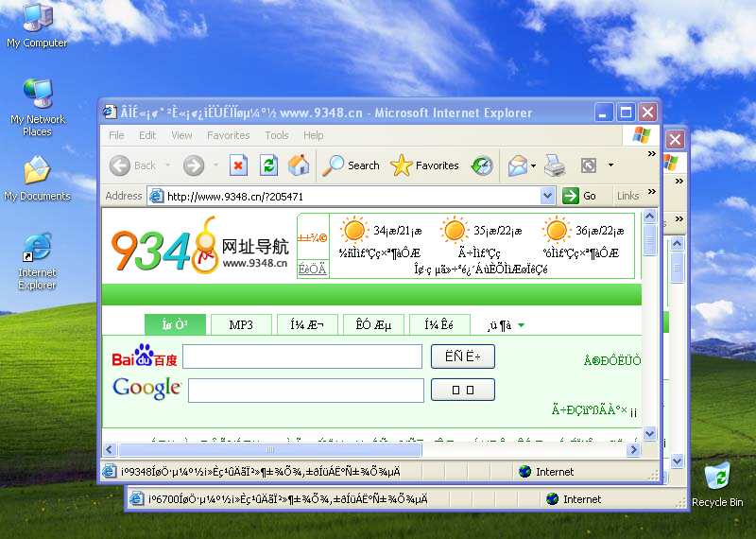Open My Network Places desktop icon

point(38,107)
